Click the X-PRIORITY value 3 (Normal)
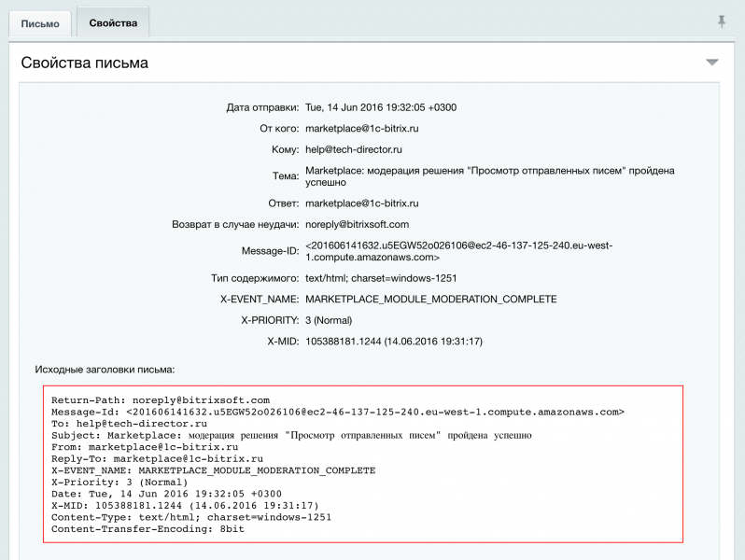The image size is (745, 560). (334, 320)
